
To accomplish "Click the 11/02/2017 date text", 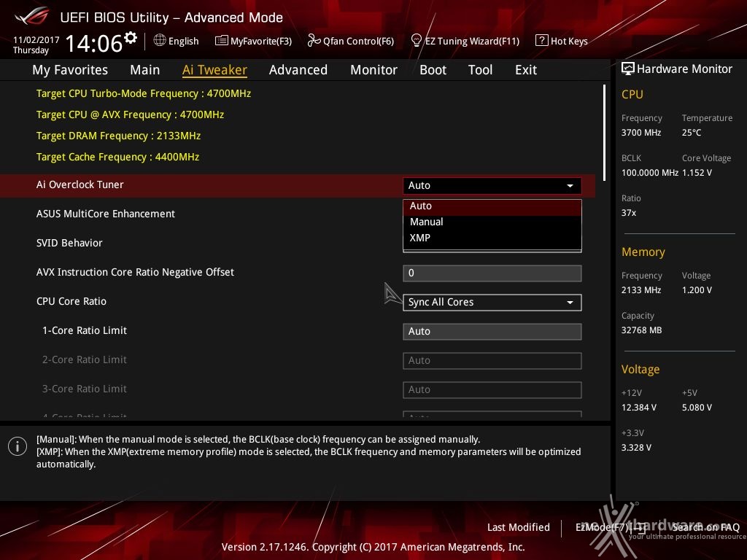I will [36, 40].
